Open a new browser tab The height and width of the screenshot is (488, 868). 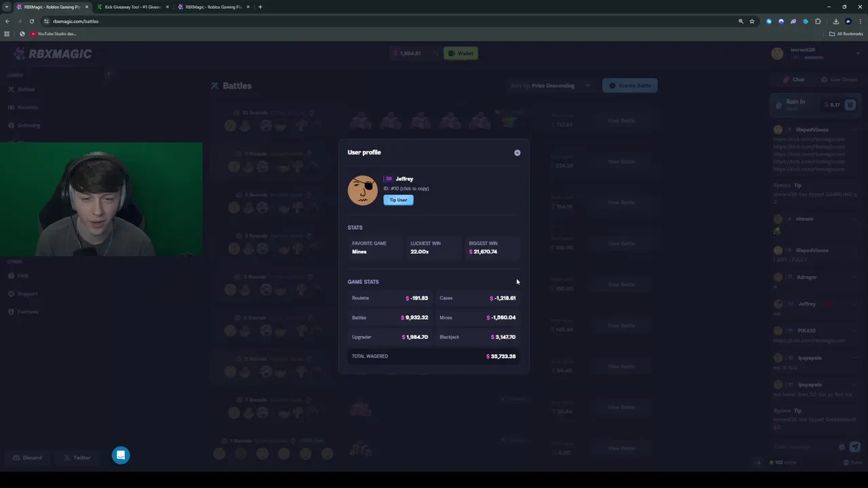(260, 7)
